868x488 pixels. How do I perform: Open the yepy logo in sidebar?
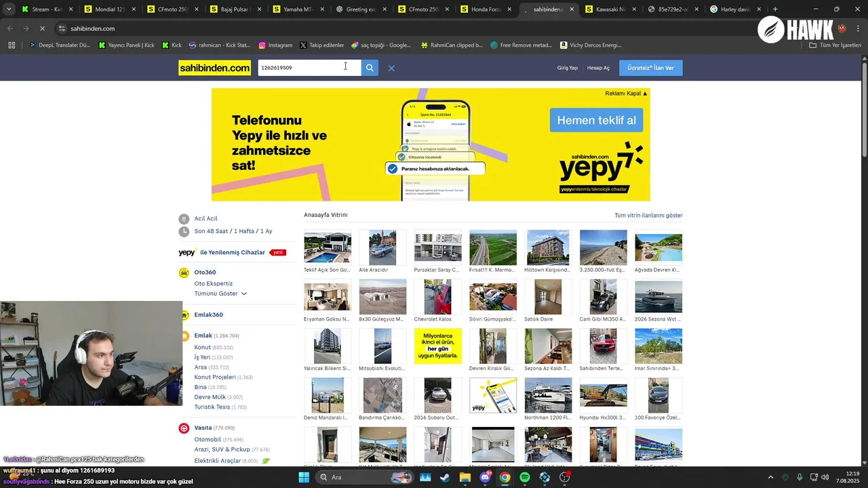click(187, 252)
